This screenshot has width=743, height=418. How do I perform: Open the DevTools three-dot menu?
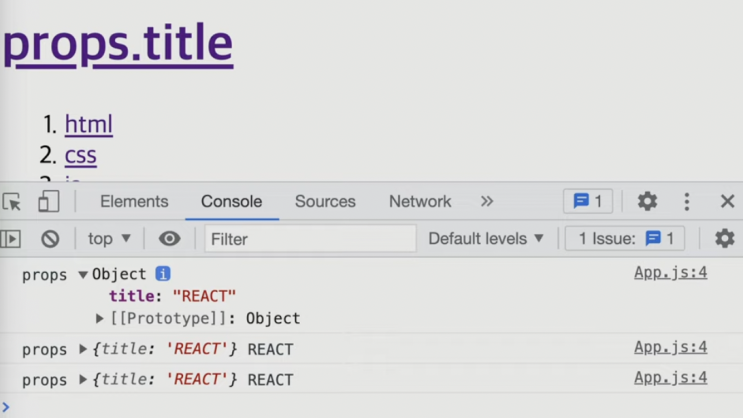coord(687,202)
